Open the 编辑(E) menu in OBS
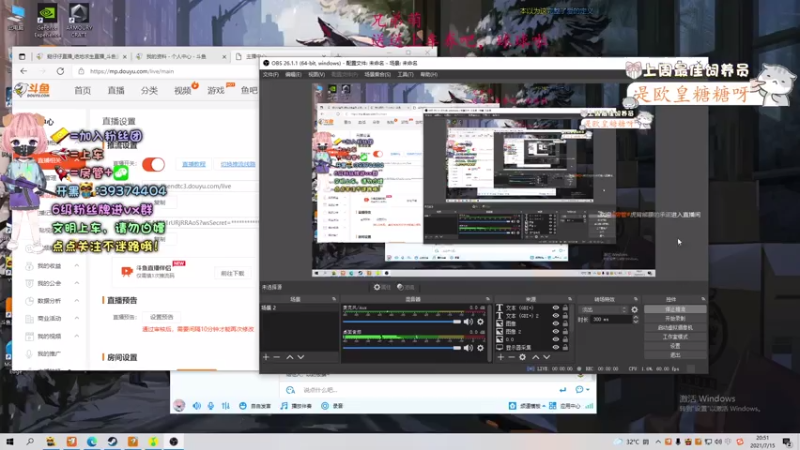800x450 pixels. pyautogui.click(x=293, y=74)
